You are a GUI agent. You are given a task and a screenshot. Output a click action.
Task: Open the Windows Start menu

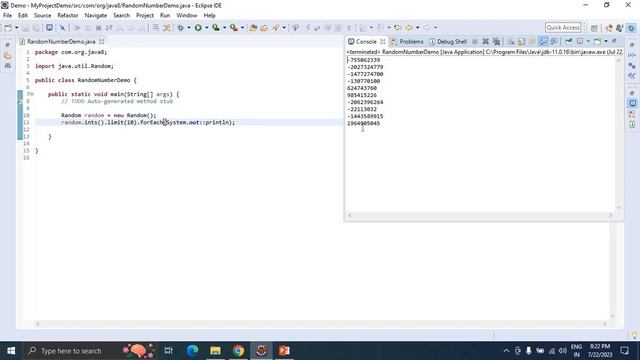tap(11, 351)
